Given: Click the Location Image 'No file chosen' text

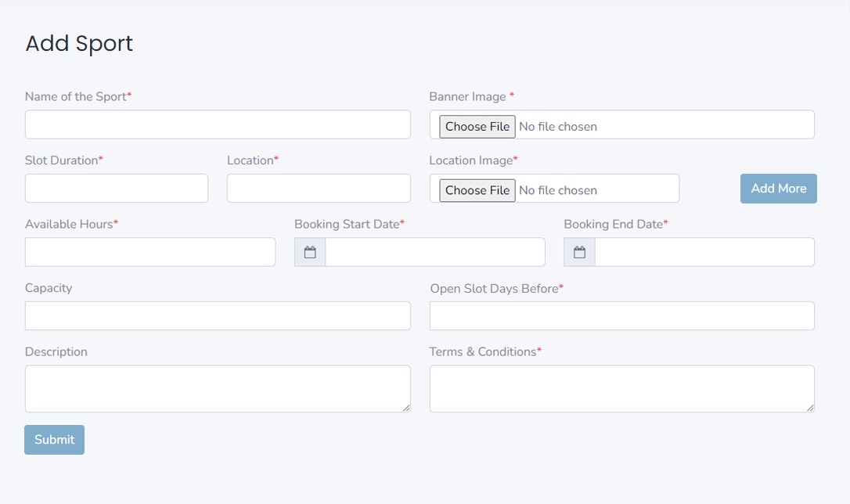Looking at the screenshot, I should click(x=558, y=190).
